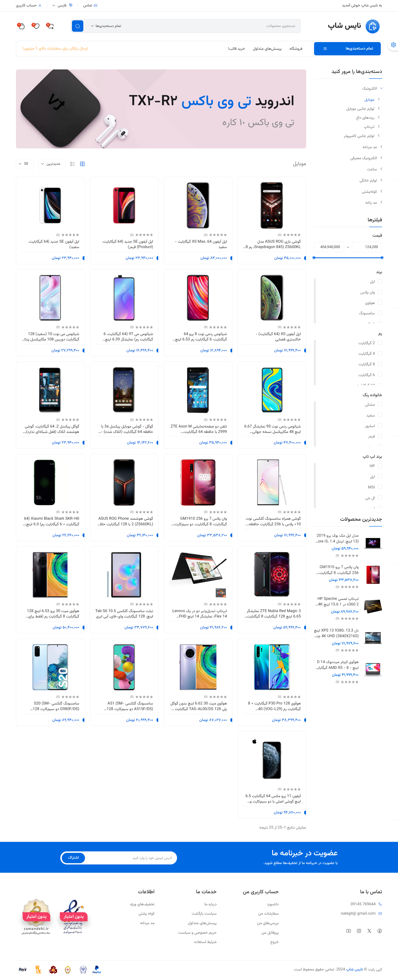Viewport: 398px width, 980px height.
Task: Open the shopping cart icon in the header
Action: 21,26
